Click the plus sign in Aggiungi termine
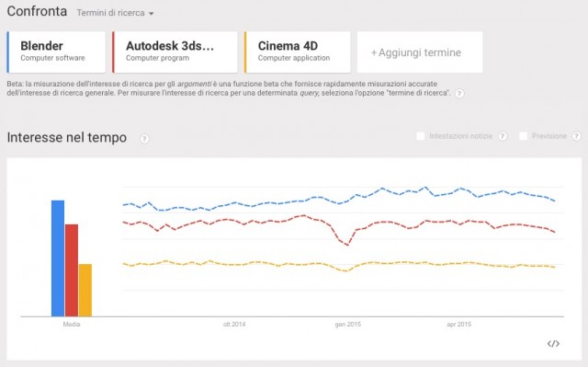Screen dimensions: 588x367 tap(374, 53)
